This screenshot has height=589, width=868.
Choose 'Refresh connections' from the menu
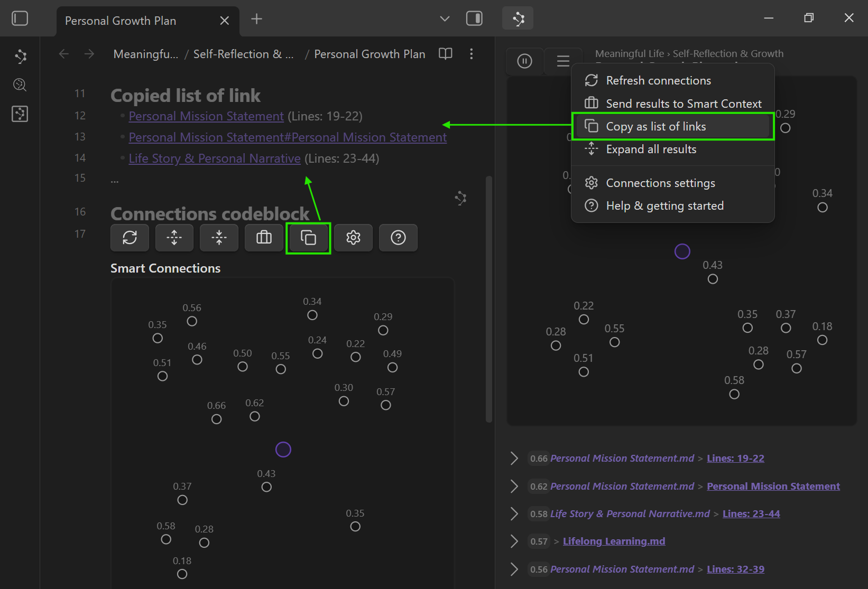click(658, 80)
